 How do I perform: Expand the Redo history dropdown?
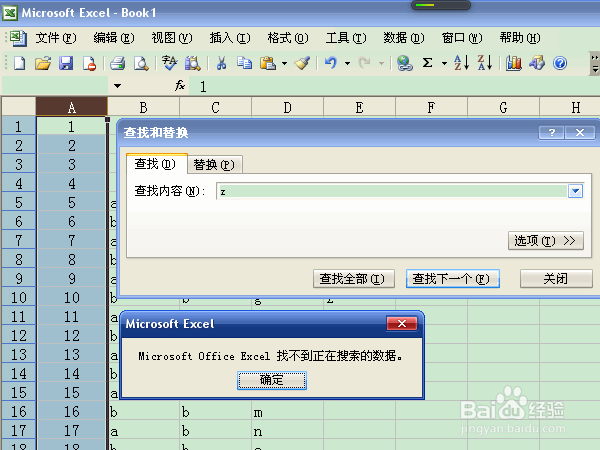(381, 64)
